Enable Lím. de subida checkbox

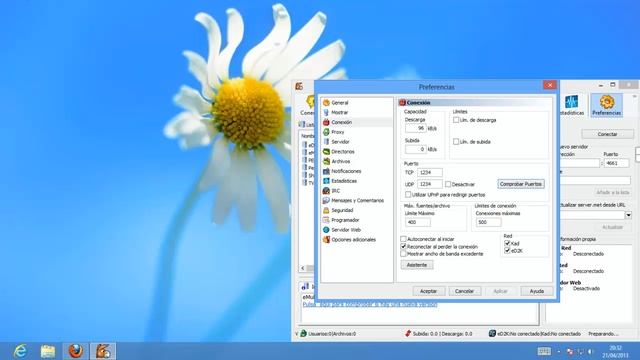coord(456,142)
